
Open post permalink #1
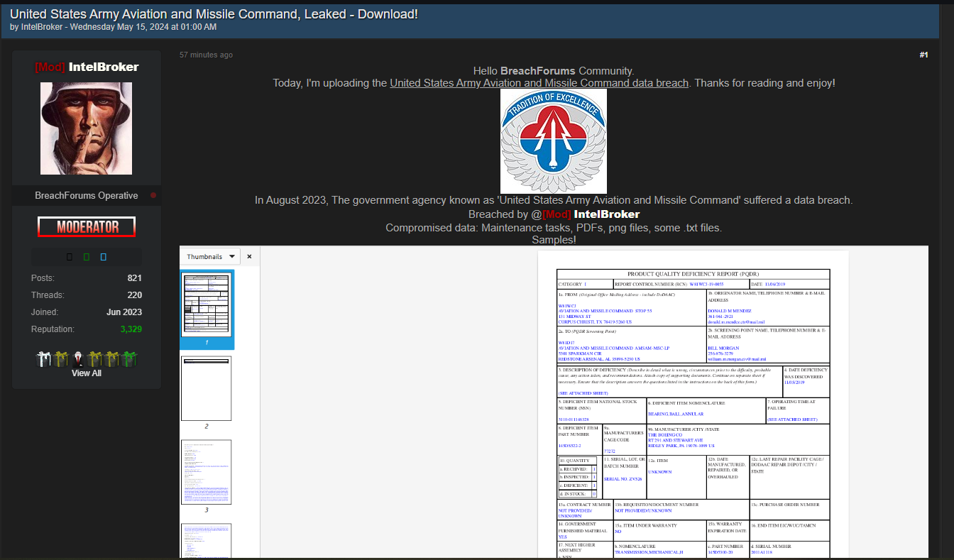click(x=923, y=55)
